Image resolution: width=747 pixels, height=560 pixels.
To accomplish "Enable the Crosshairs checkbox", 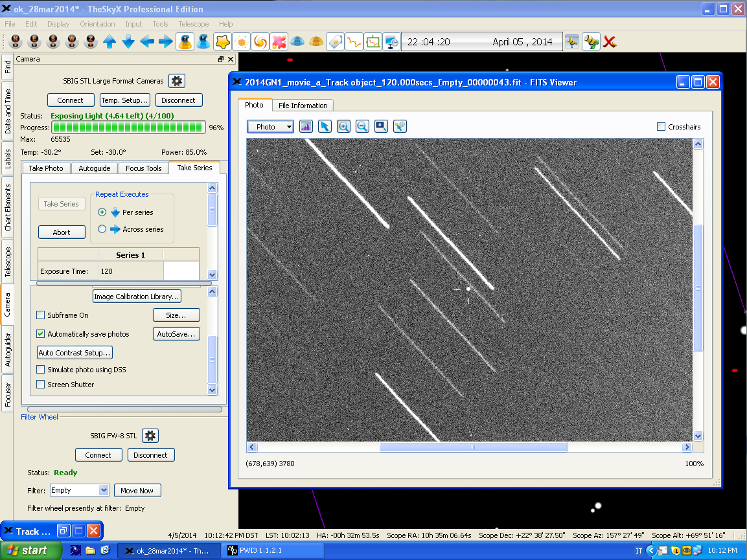I will [x=662, y=126].
